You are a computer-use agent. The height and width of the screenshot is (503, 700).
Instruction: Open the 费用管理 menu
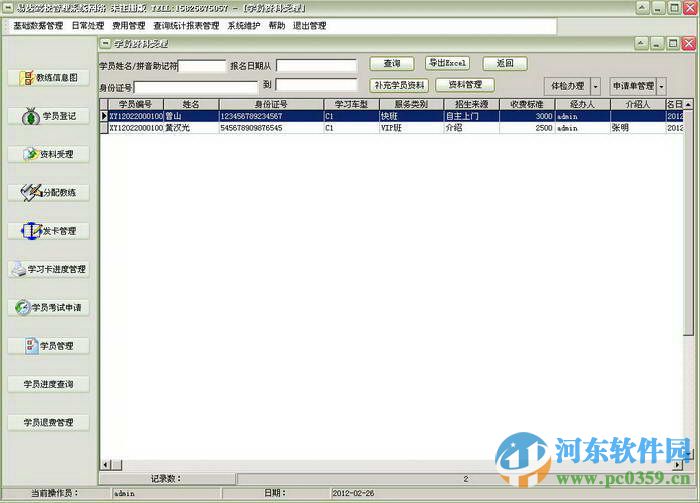click(x=129, y=26)
